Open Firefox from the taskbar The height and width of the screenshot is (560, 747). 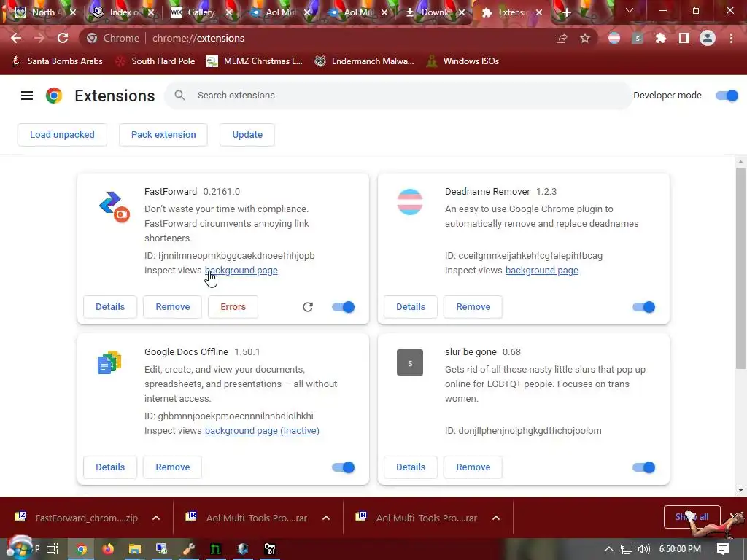coord(108,549)
